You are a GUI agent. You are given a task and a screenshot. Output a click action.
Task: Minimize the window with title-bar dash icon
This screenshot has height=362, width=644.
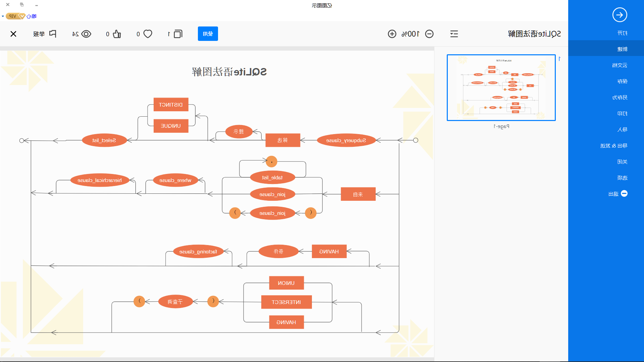[x=37, y=5]
